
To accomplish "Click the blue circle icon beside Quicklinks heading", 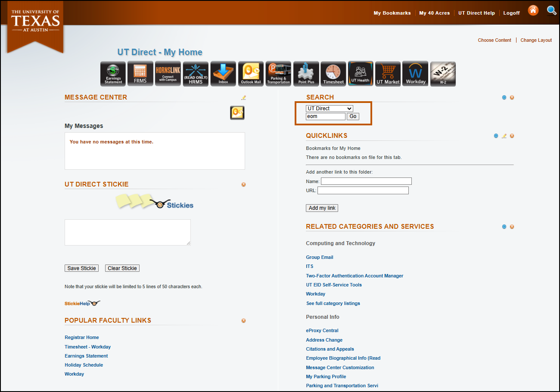I will [496, 136].
